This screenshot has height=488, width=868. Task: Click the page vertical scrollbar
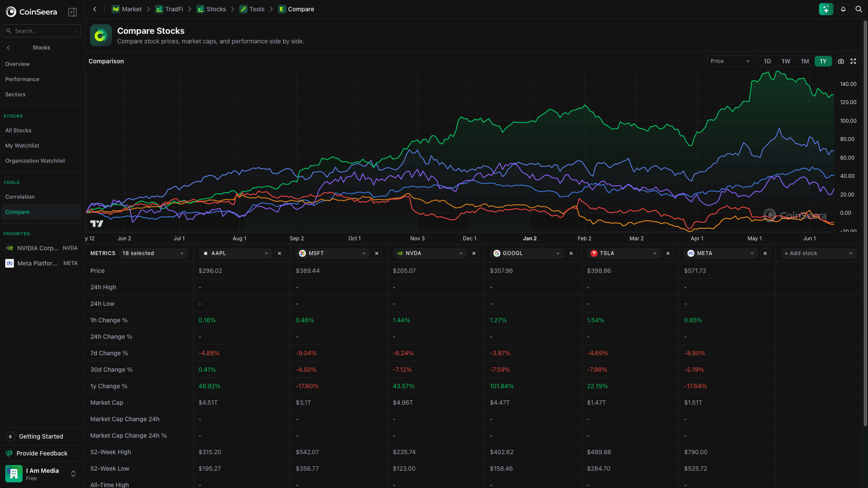[865, 223]
